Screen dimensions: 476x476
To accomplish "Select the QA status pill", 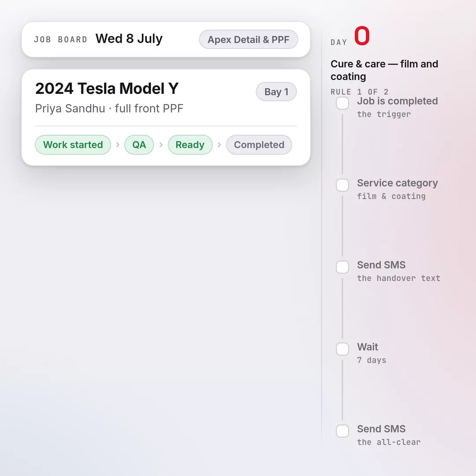I will tap(139, 145).
